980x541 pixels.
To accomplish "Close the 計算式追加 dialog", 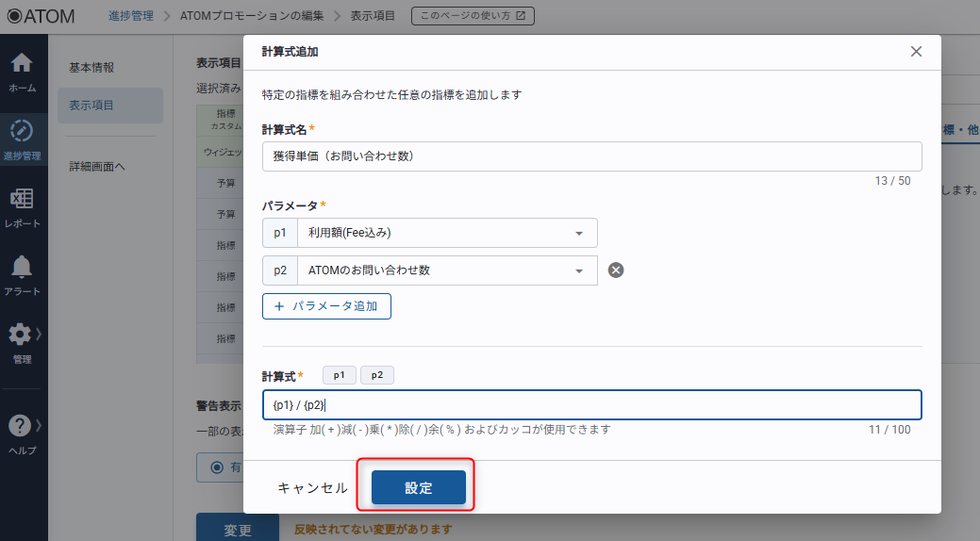I will (916, 52).
